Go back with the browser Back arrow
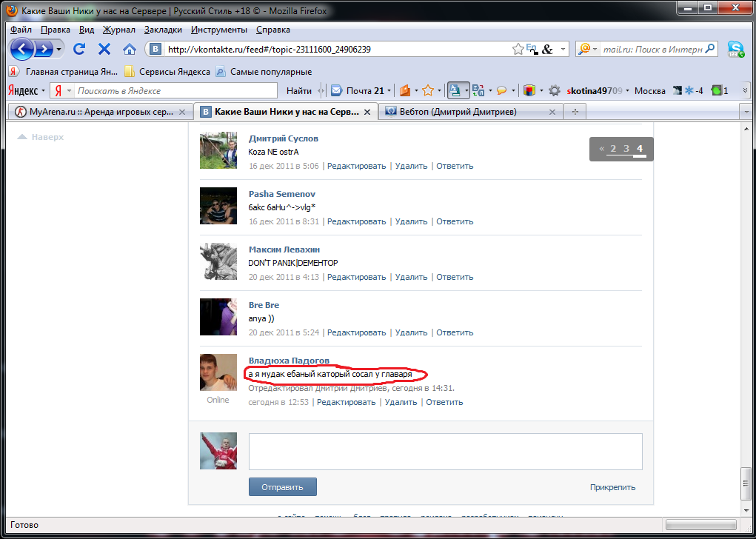 (21, 49)
